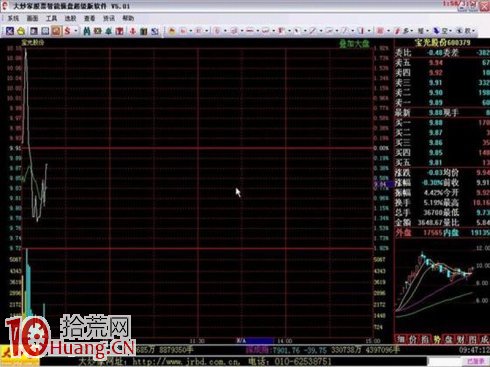Select the 图 tab below mini chart
490x367 pixels.
pos(473,340)
